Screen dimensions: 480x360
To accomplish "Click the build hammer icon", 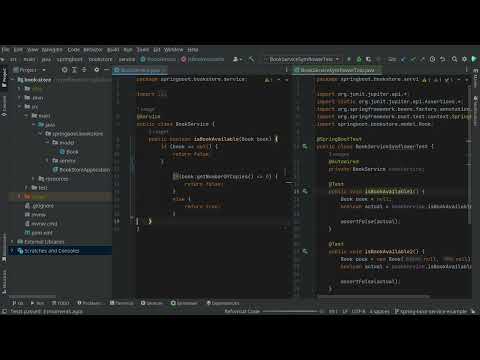I will click(x=252, y=59).
